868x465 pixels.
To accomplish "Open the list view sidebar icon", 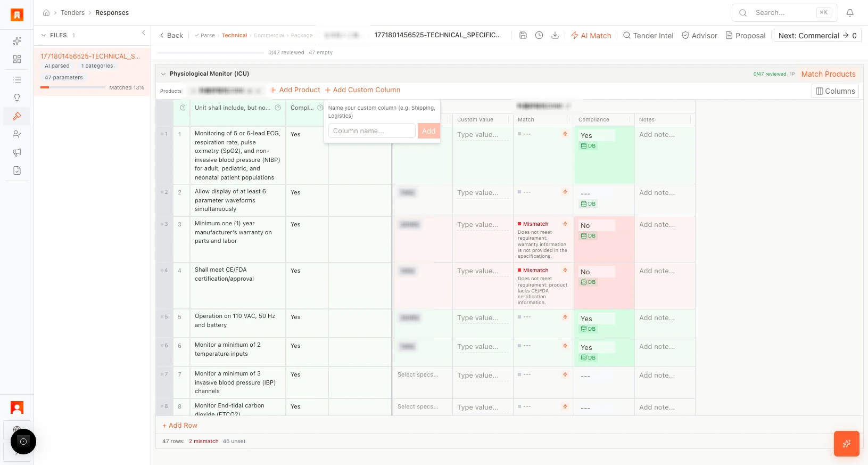I will coord(17,80).
